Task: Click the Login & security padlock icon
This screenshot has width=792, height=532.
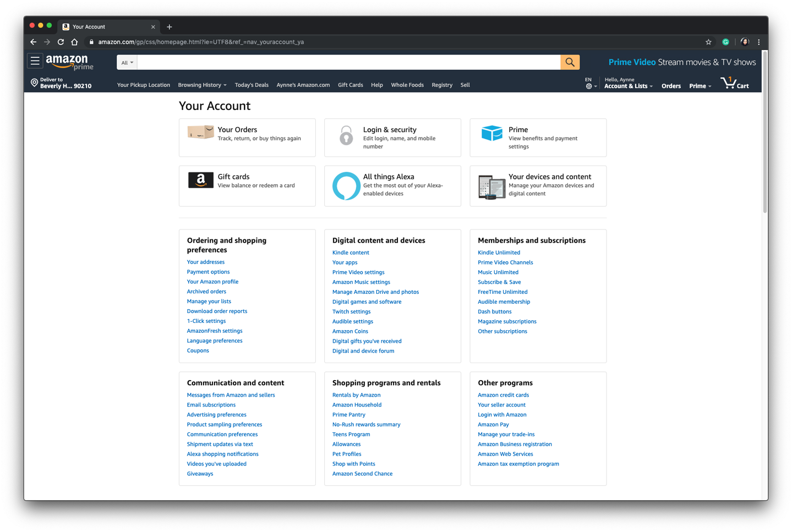Action: pos(346,135)
